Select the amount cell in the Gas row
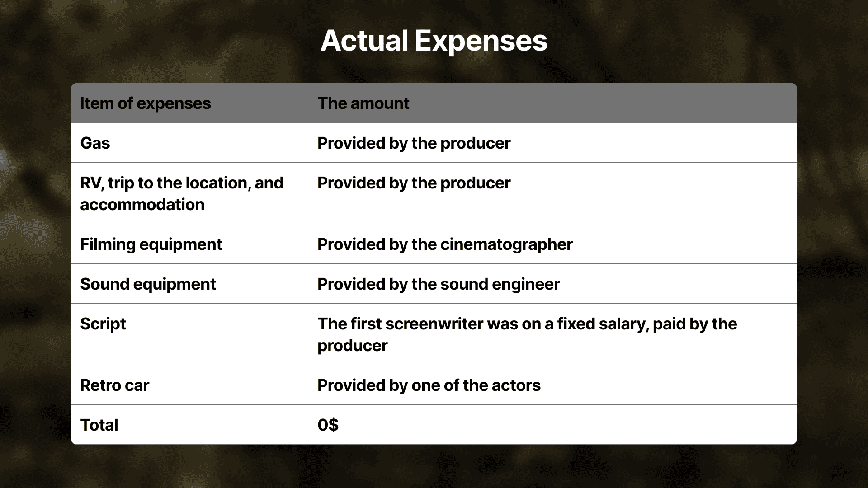Screen dimensions: 868x488 pos(414,143)
